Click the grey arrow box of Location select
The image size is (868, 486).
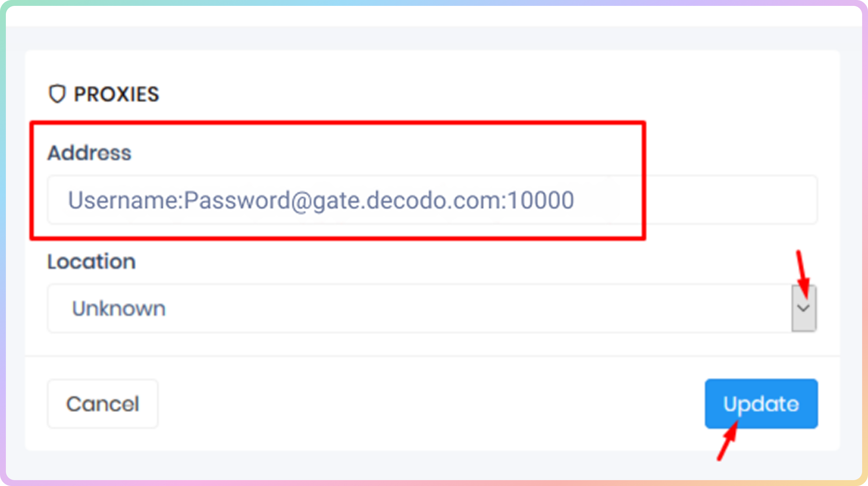tap(804, 308)
